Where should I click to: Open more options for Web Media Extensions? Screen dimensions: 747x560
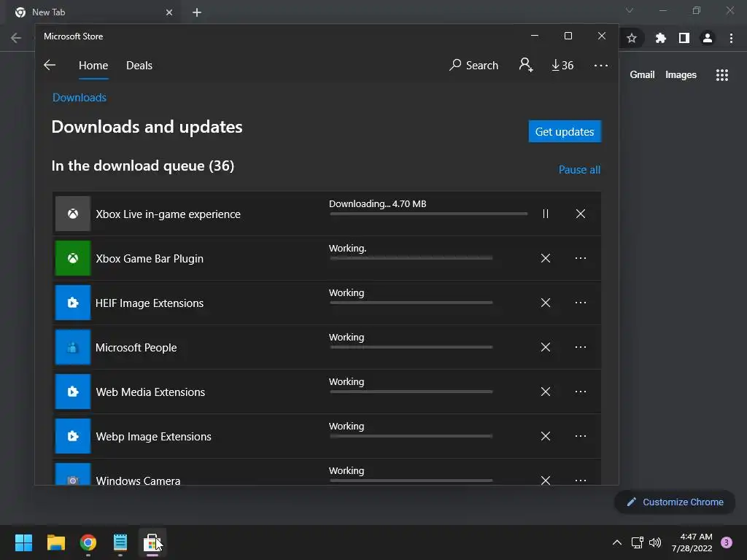(580, 392)
